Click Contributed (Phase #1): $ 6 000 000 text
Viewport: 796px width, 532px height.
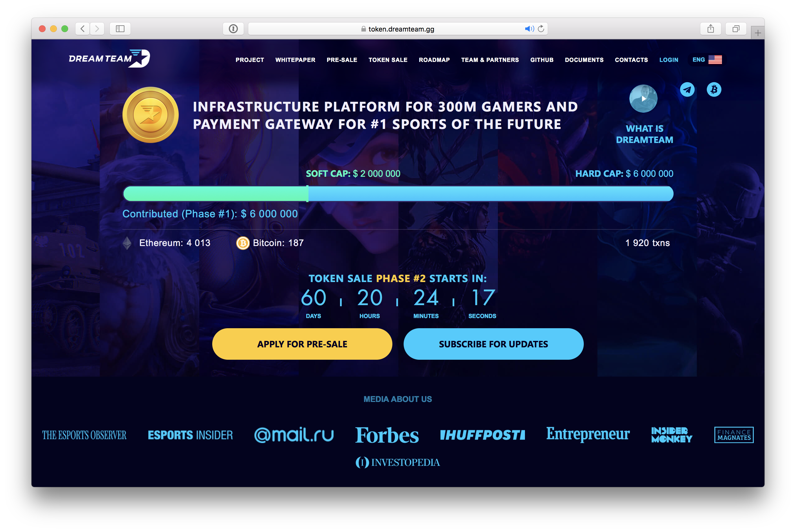[x=210, y=214]
